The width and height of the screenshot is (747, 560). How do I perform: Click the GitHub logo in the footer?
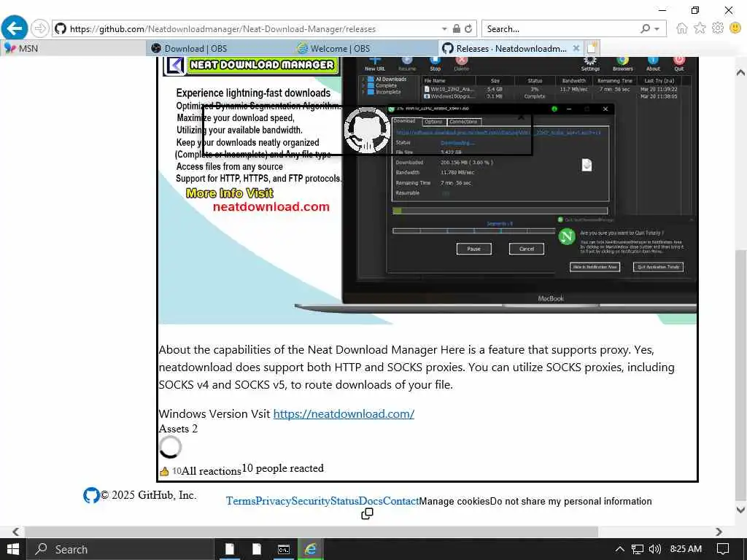point(91,495)
